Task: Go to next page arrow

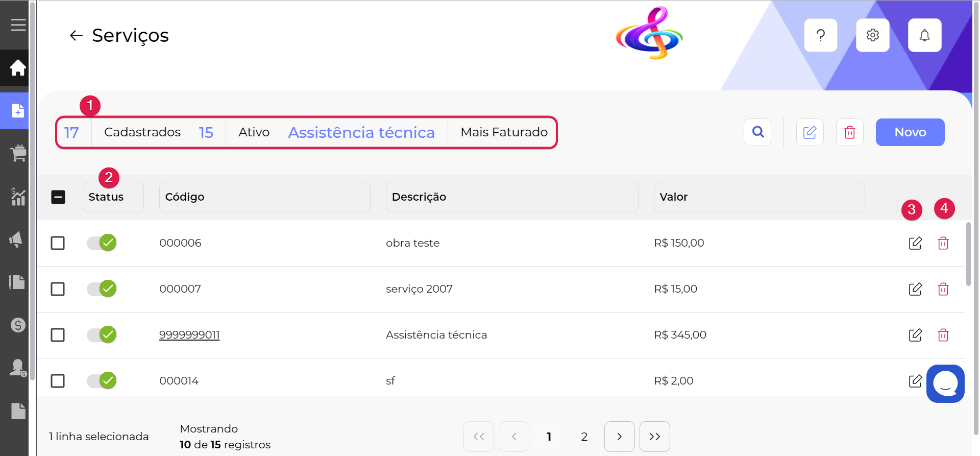Action: tap(619, 437)
